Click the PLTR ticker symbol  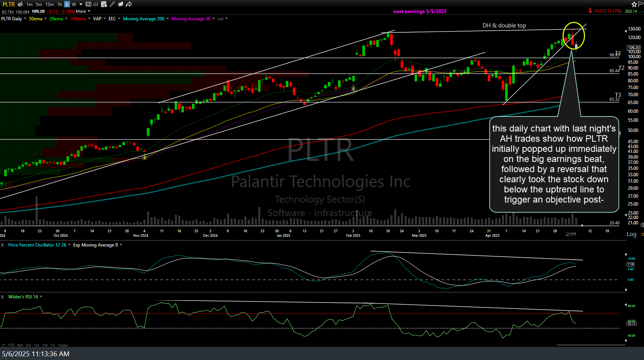[9, 4]
